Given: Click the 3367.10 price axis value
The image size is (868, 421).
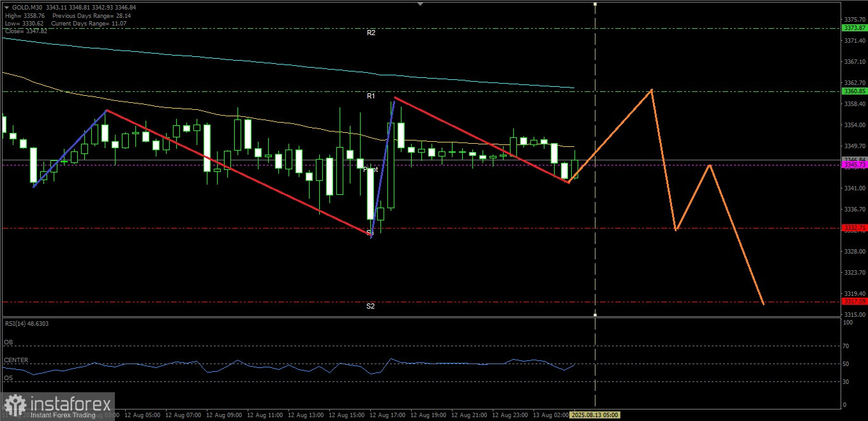Looking at the screenshot, I should point(855,62).
